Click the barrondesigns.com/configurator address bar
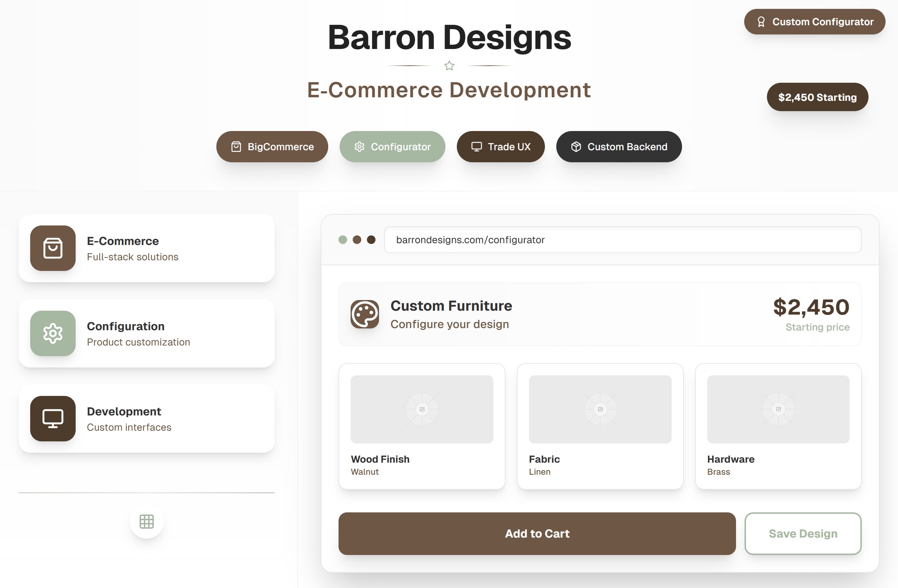The width and height of the screenshot is (898, 588). click(623, 240)
